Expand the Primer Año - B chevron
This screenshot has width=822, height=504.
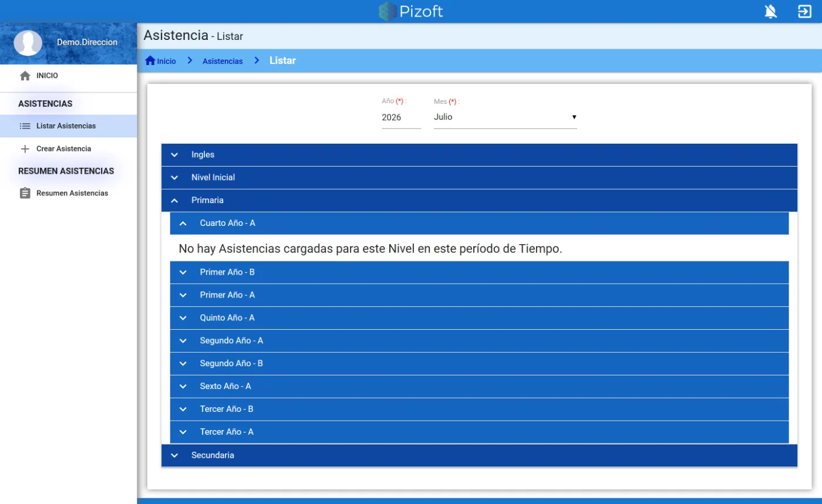point(183,272)
